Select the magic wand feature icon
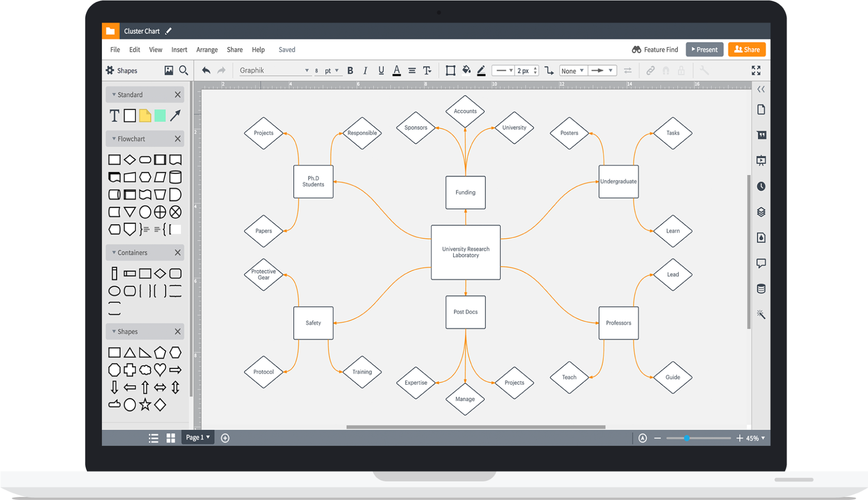This screenshot has height=500, width=868. pyautogui.click(x=761, y=315)
